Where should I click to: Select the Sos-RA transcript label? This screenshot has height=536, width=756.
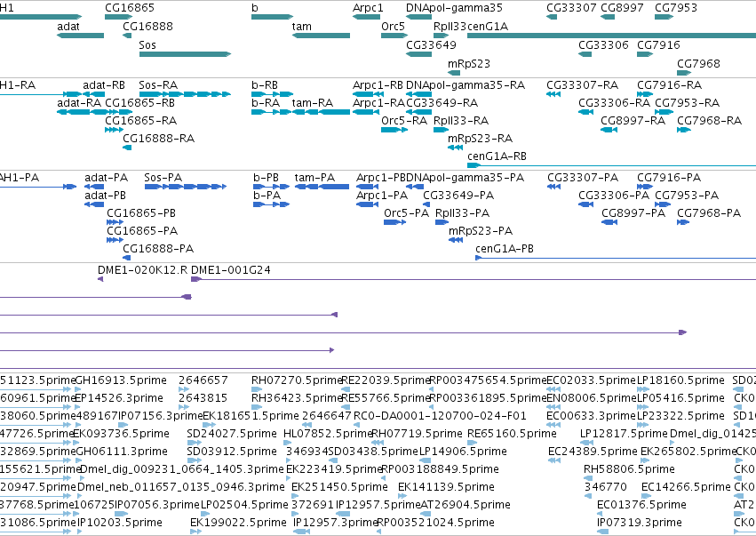coord(158,85)
